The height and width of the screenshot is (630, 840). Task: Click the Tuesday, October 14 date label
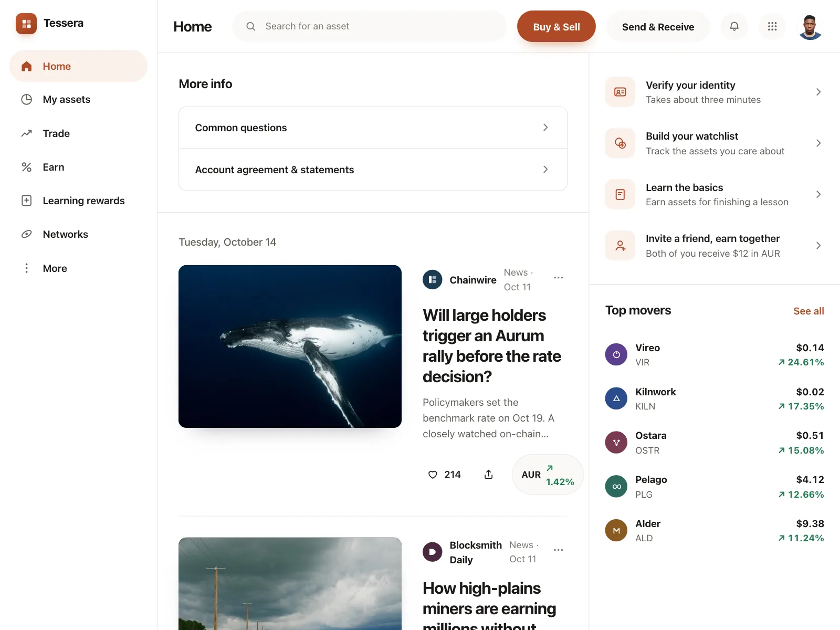click(x=227, y=242)
